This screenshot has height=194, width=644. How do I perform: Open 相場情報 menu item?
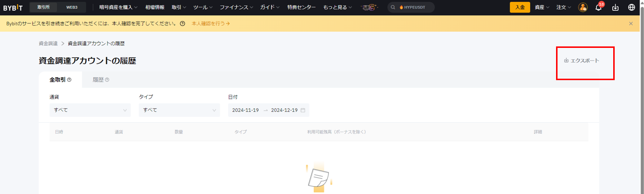pos(155,7)
